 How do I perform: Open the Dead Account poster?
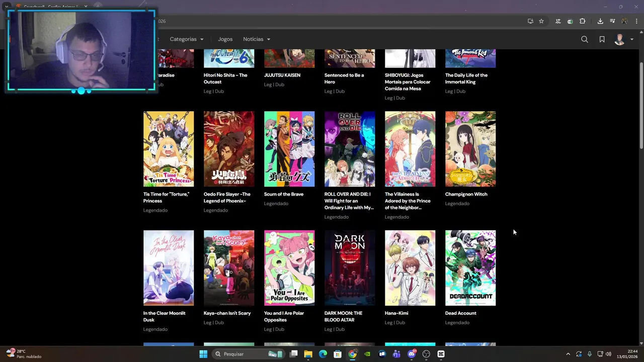click(x=470, y=268)
